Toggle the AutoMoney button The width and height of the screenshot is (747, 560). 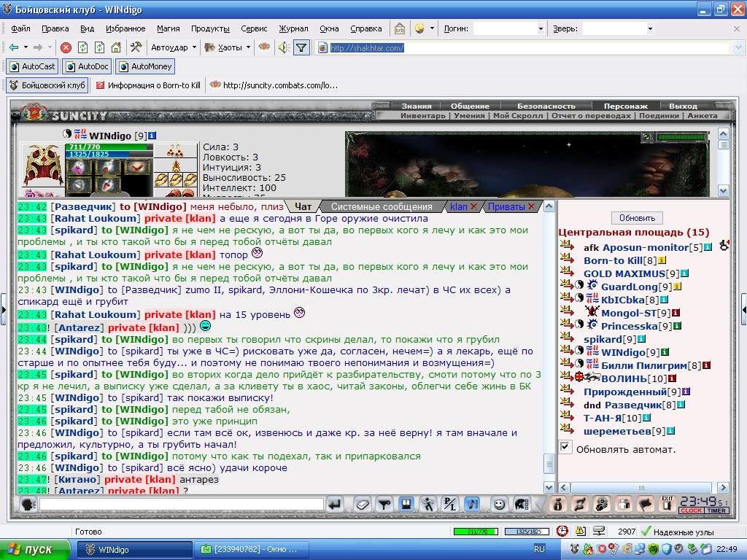[145, 66]
